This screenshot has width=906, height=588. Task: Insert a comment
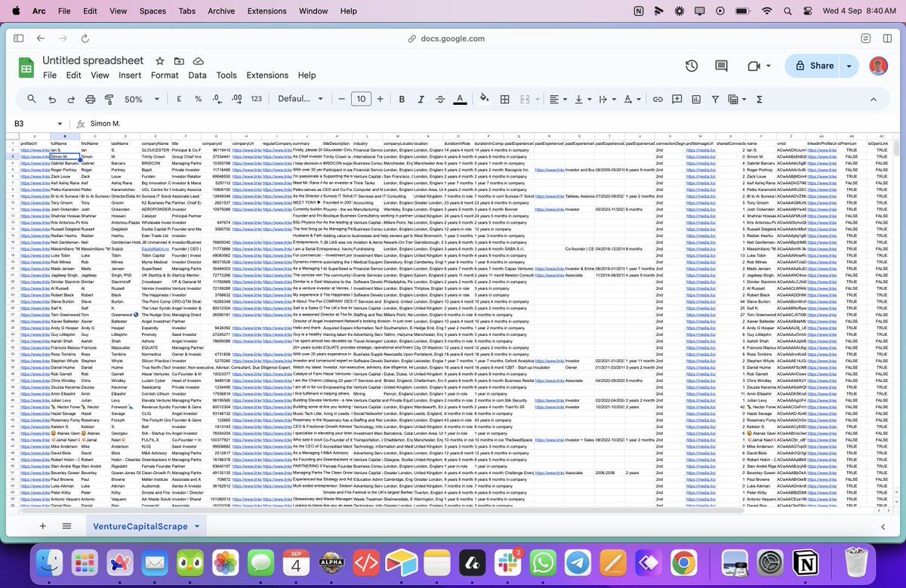(676, 99)
